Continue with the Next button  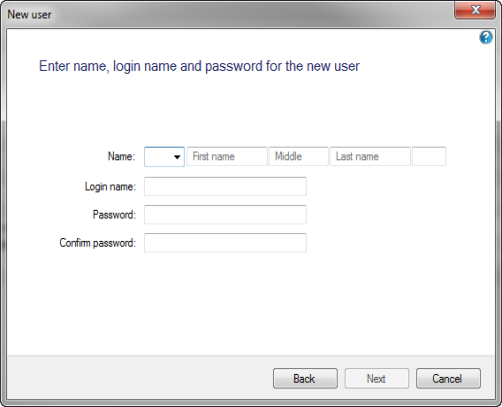[x=377, y=378]
